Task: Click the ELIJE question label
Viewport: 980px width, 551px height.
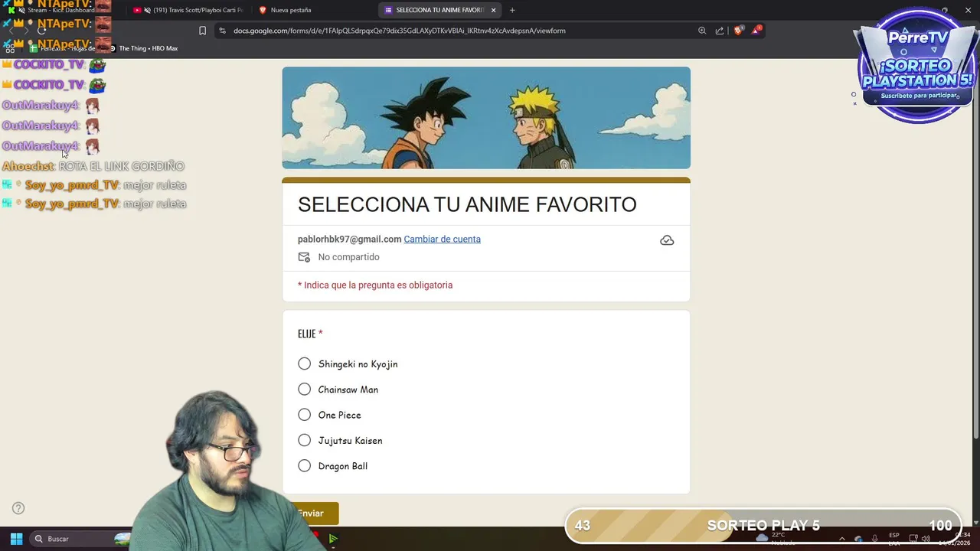Action: [307, 334]
